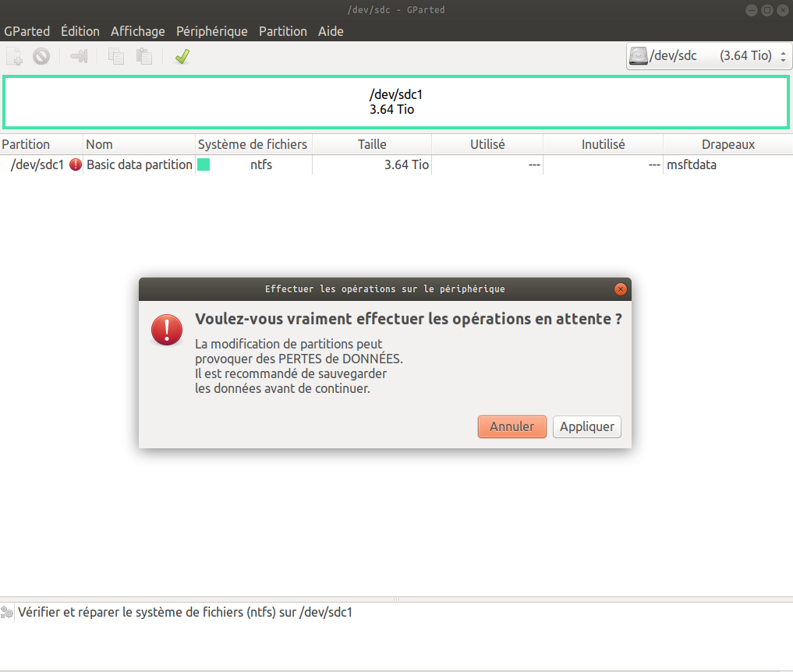Select the /dev/sdc1 partition name cell
Screen dimensions: 793x672
(37, 164)
